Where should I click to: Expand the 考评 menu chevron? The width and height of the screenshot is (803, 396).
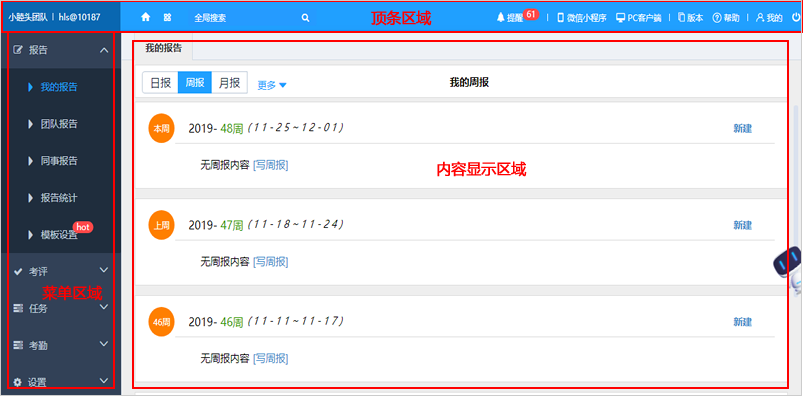(104, 270)
